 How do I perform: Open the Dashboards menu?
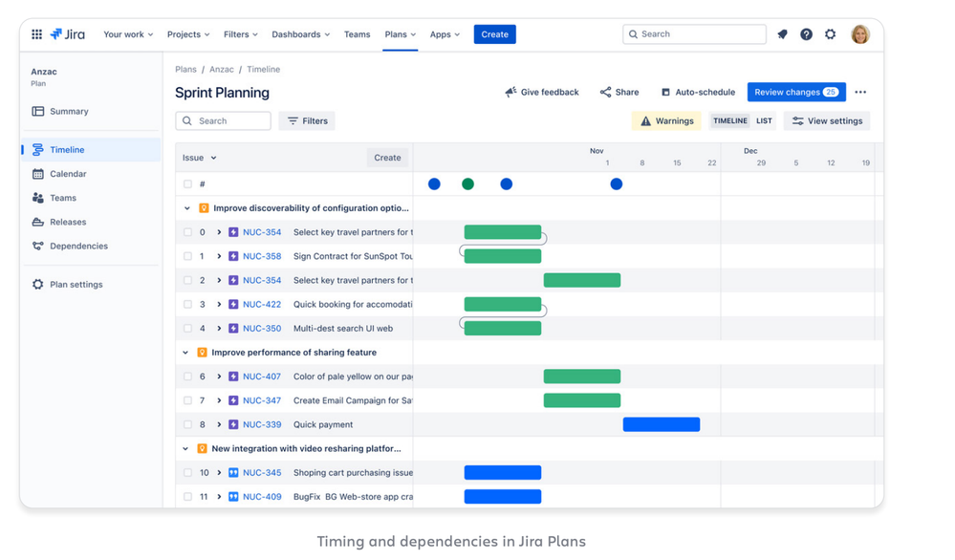[301, 34]
